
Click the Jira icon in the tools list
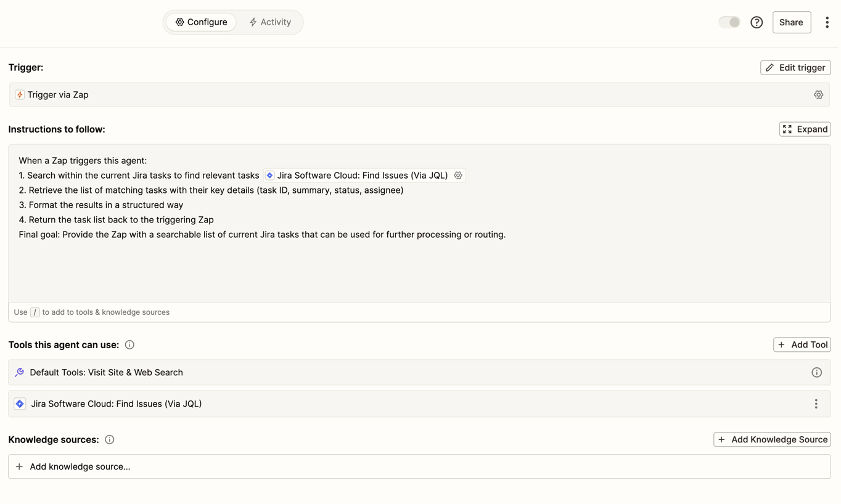pyautogui.click(x=20, y=404)
